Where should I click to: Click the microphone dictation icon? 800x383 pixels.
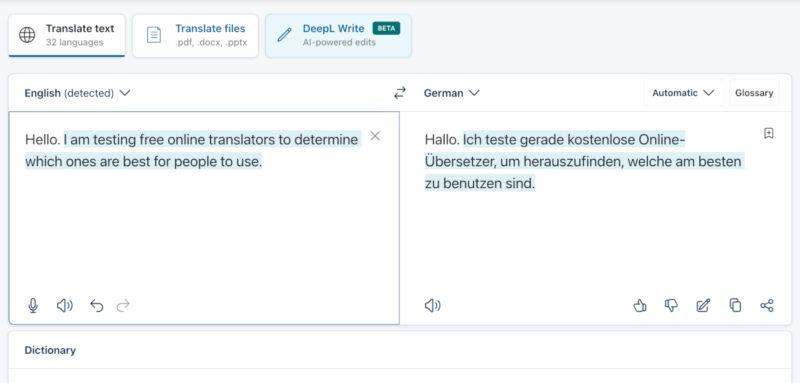pos(33,305)
